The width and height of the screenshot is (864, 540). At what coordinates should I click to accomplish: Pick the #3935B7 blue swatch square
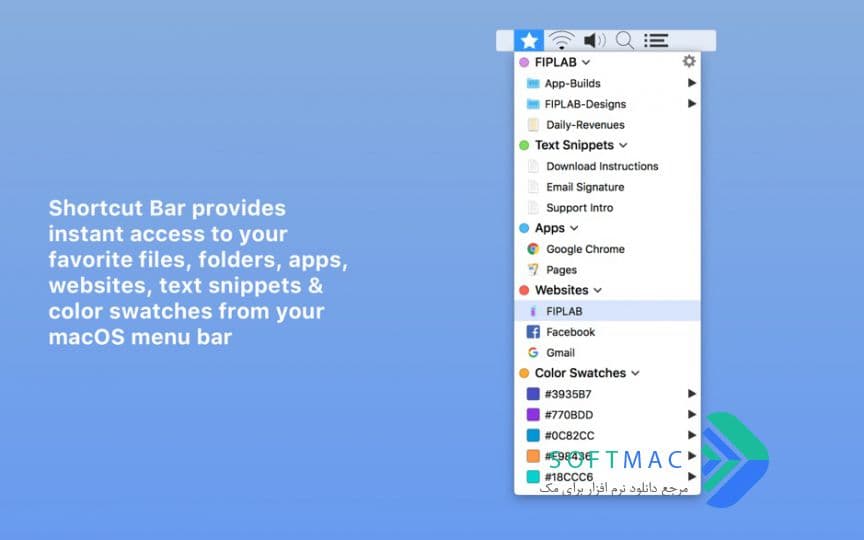(533, 393)
